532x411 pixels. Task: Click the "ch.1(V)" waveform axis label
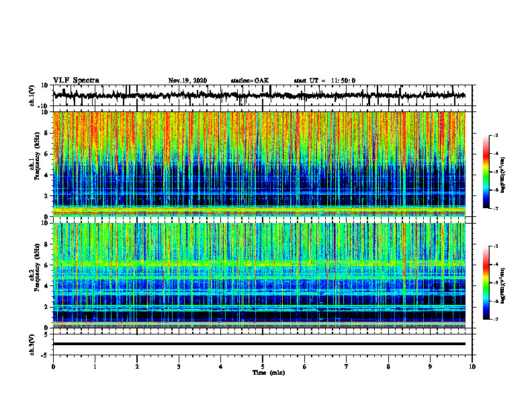(32, 95)
